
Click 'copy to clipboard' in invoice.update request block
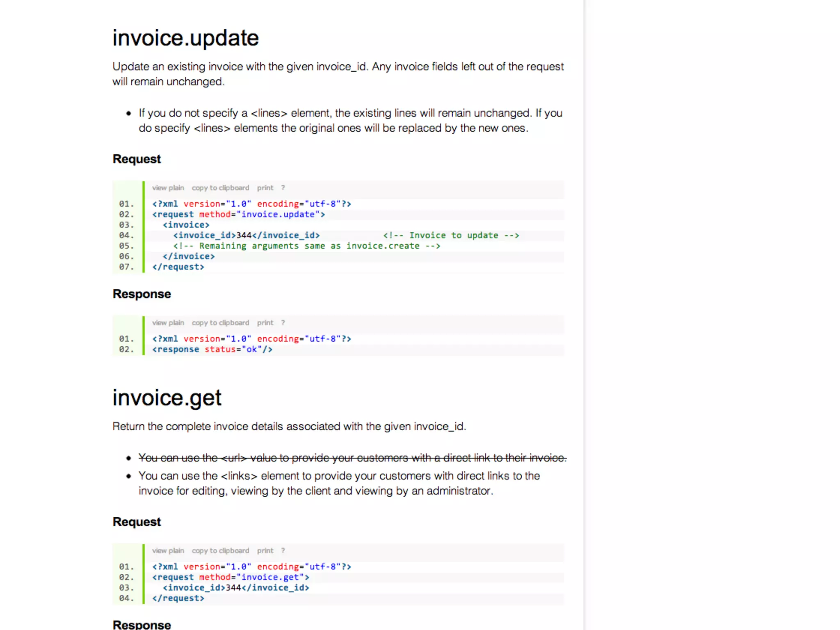click(220, 188)
